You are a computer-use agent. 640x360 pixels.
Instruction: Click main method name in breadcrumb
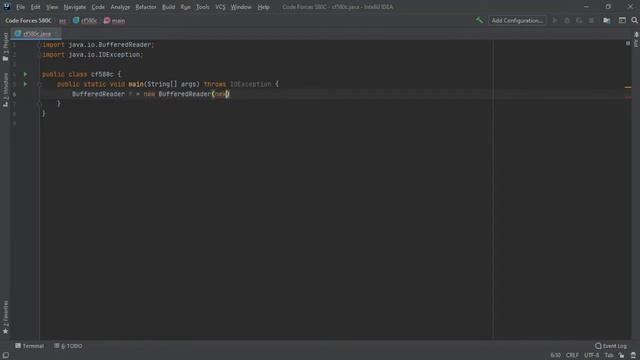coord(118,20)
